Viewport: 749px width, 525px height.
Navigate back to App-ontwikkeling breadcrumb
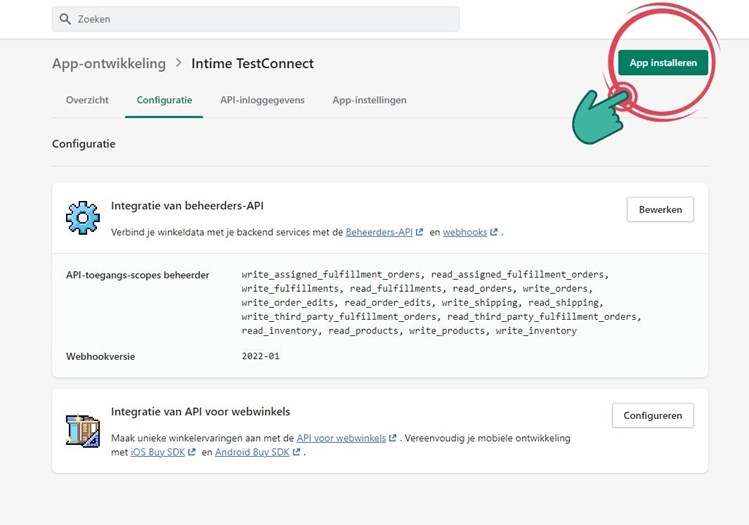pyautogui.click(x=109, y=63)
